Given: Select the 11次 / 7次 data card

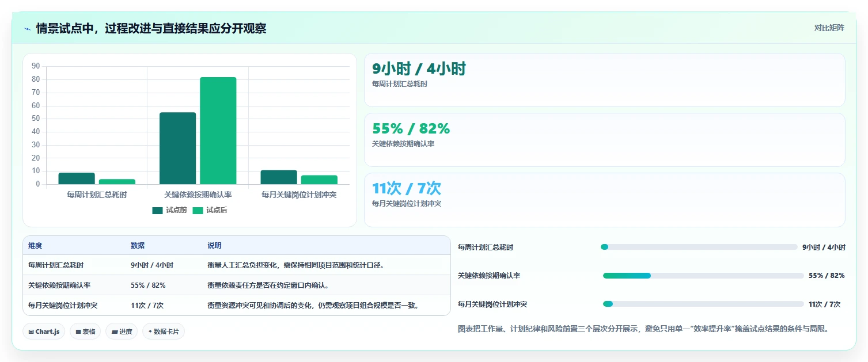Looking at the screenshot, I should click(x=604, y=200).
